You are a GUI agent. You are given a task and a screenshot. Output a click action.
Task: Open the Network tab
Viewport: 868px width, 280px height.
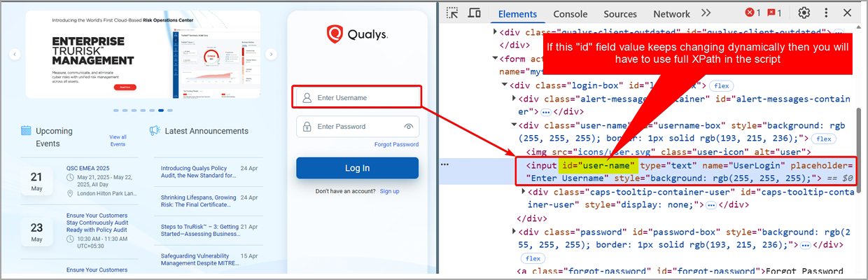point(671,13)
